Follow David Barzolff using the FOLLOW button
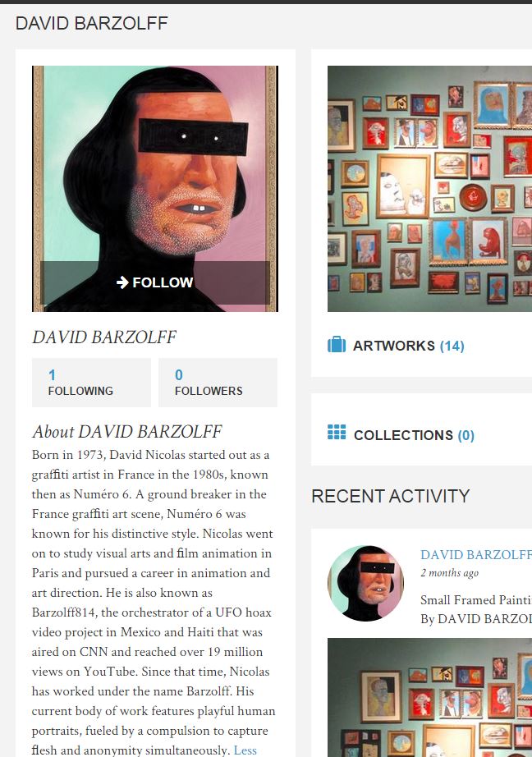 pyautogui.click(x=154, y=282)
